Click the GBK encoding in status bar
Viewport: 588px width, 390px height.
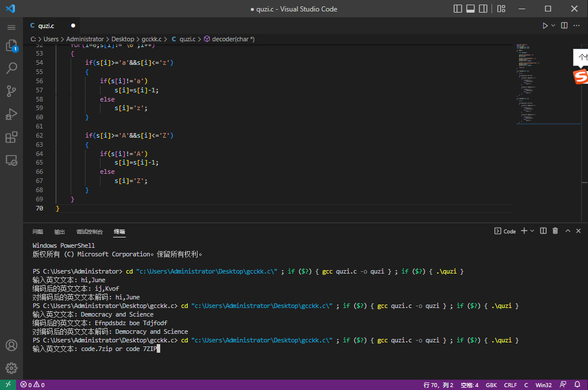(491, 385)
